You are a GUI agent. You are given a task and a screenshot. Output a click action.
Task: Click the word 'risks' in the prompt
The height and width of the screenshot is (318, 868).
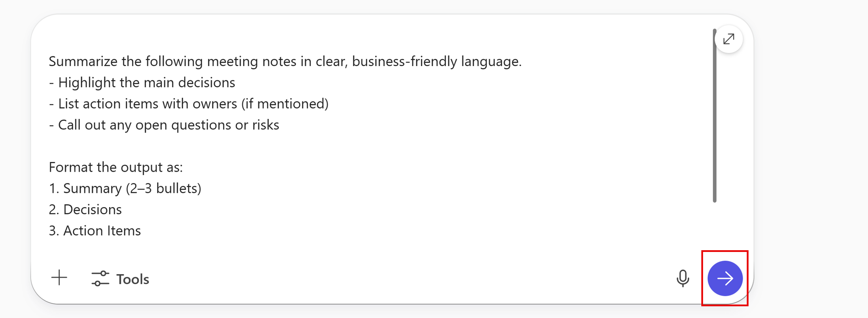coord(266,125)
